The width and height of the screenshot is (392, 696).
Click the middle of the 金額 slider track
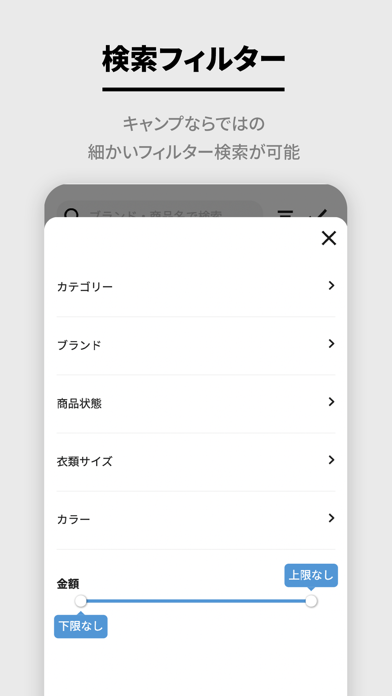196,601
